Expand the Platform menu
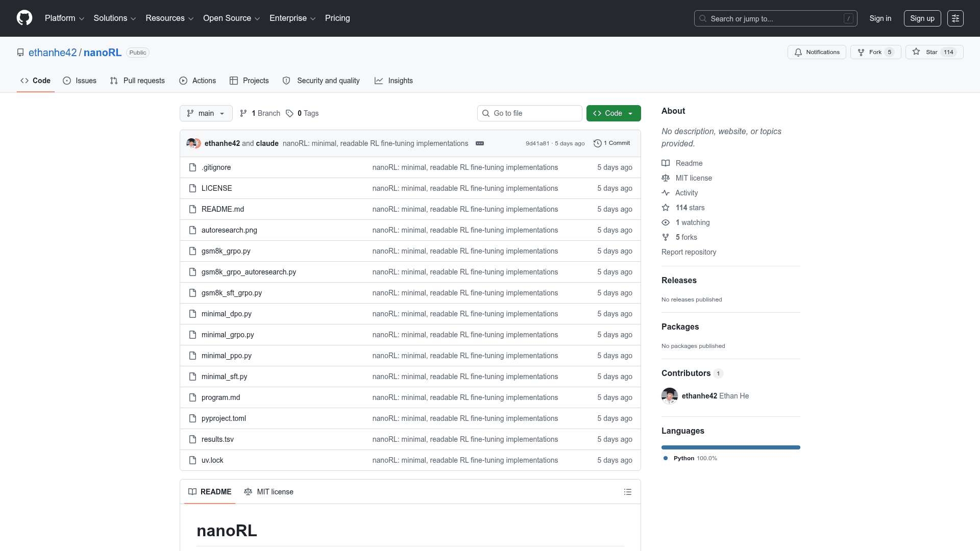Screen dimensions: 980x551 pos(64,18)
